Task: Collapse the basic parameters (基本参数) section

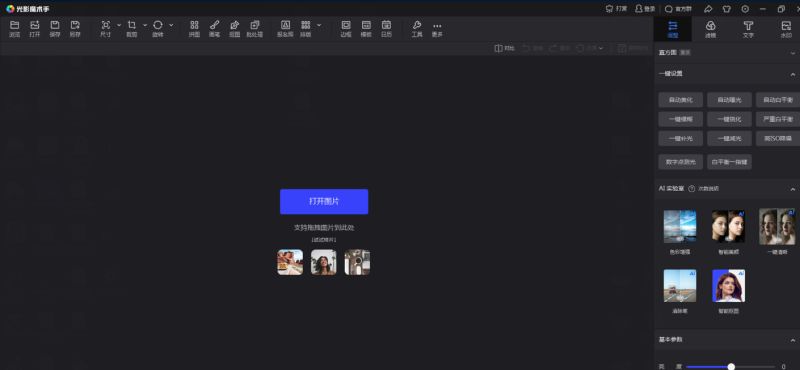Action: (x=793, y=340)
